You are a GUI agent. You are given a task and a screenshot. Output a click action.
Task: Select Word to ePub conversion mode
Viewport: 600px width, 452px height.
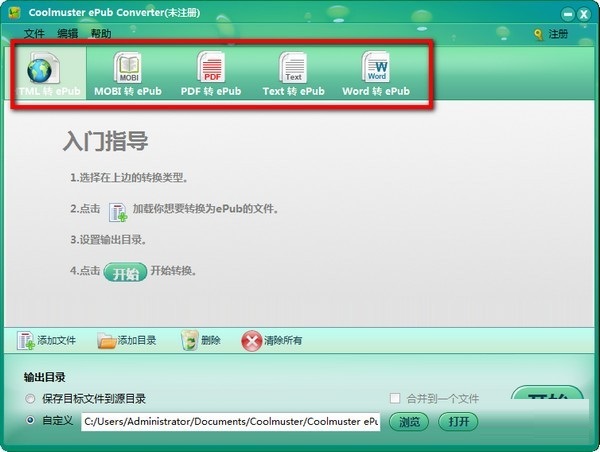376,74
